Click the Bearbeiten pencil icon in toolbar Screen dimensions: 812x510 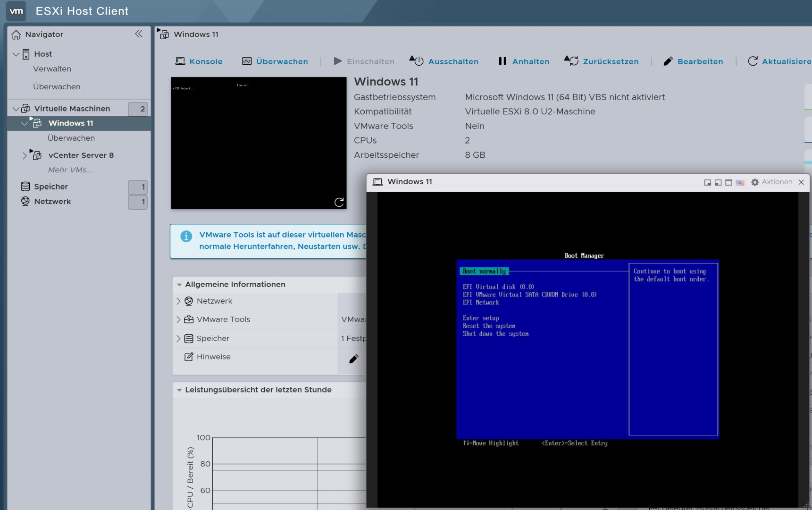[668, 61]
